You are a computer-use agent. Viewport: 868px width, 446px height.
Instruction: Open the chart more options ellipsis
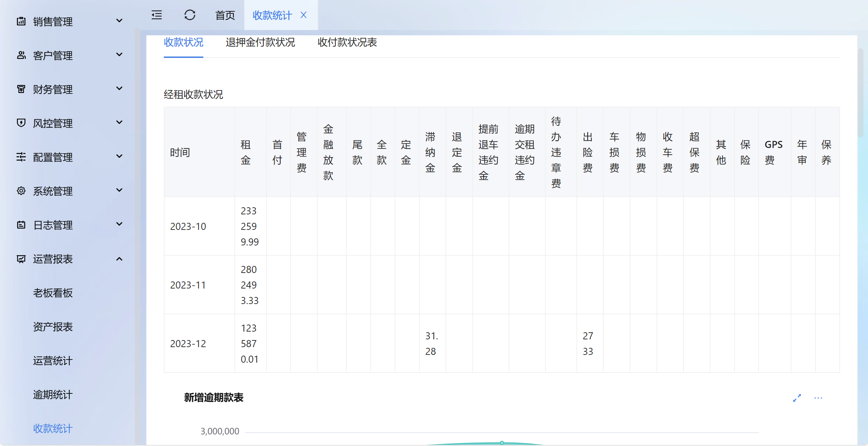(818, 398)
